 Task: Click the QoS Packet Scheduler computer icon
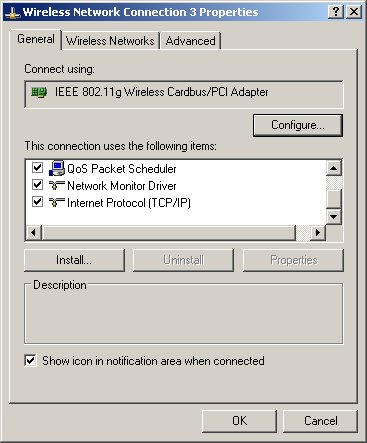tap(57, 168)
